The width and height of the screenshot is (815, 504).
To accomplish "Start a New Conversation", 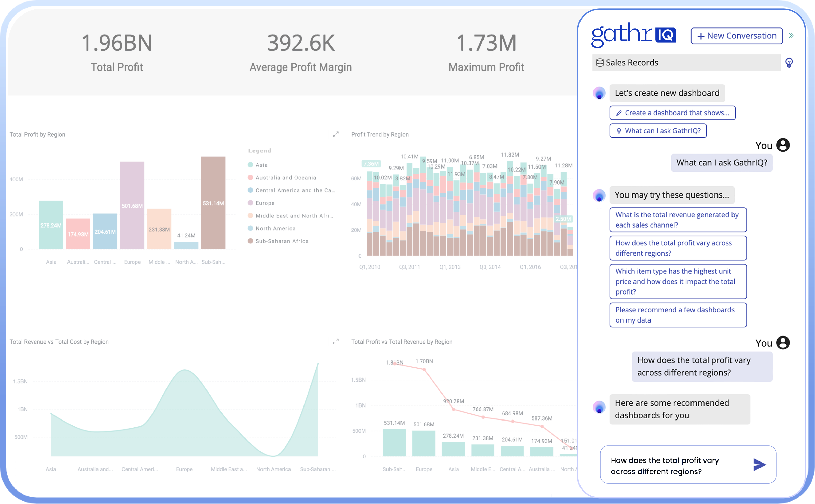I will 736,36.
